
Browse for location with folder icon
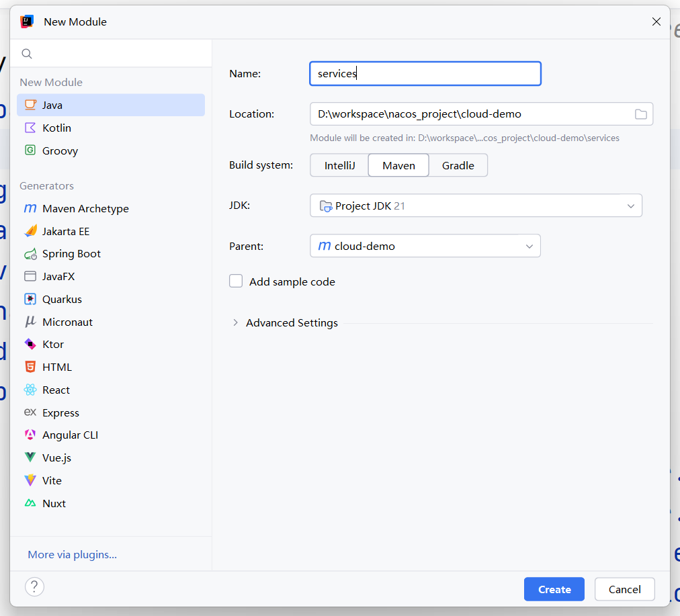640,114
